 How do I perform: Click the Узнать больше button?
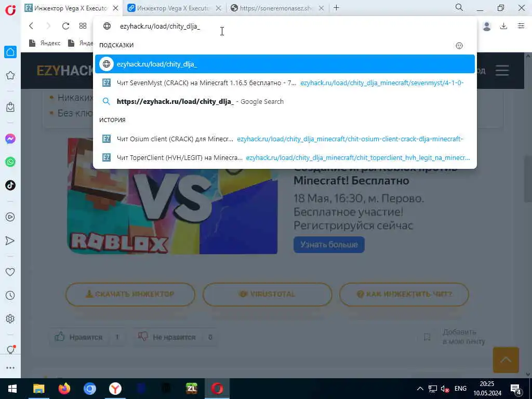point(329,245)
